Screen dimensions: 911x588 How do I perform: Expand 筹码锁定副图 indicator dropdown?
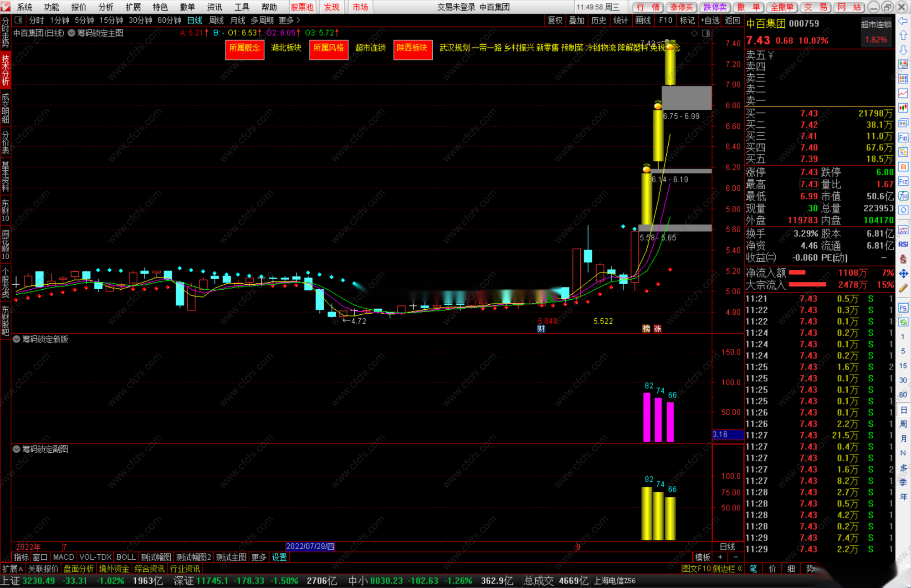(x=16, y=449)
